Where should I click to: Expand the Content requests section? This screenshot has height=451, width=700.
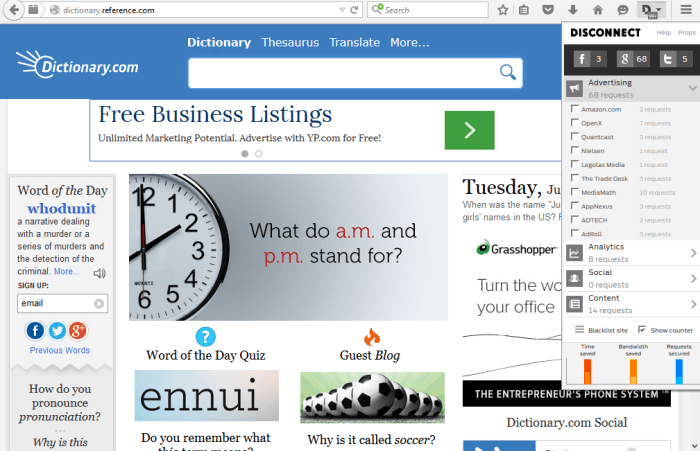(x=693, y=304)
